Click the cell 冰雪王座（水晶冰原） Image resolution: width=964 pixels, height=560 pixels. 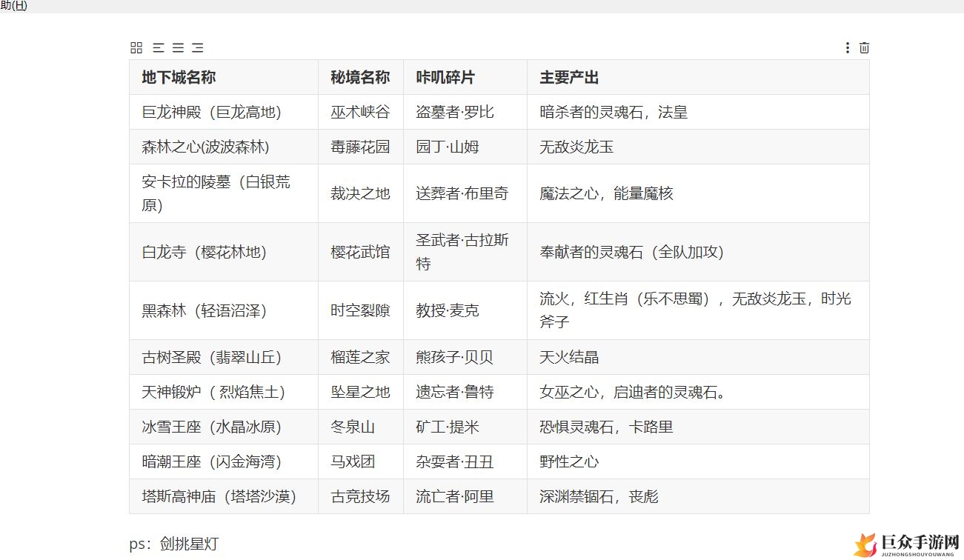coord(224,427)
